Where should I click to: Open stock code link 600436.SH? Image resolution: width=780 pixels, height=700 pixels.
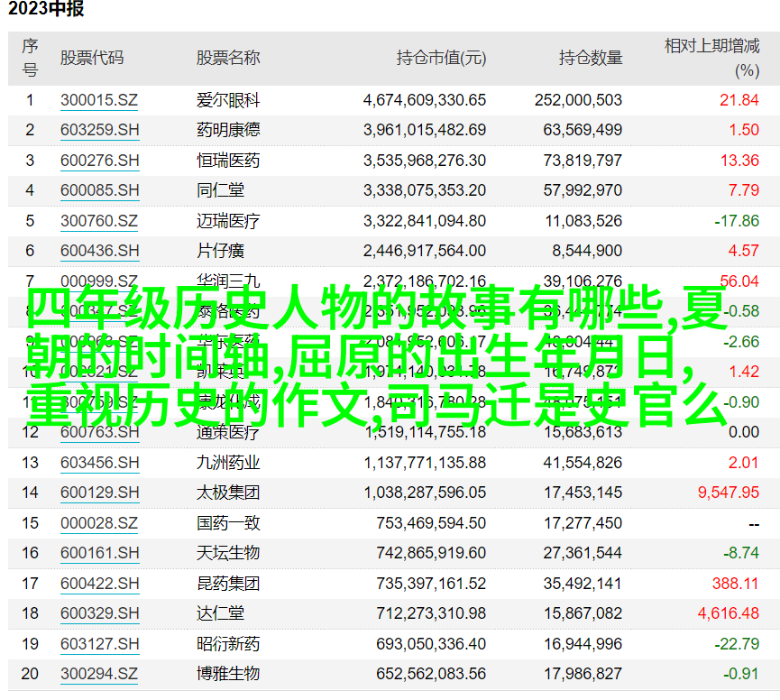pyautogui.click(x=99, y=251)
